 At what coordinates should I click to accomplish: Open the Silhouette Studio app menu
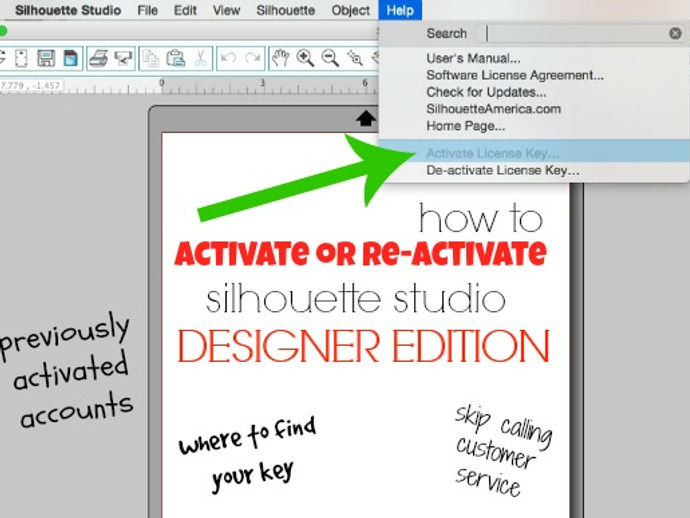click(68, 10)
